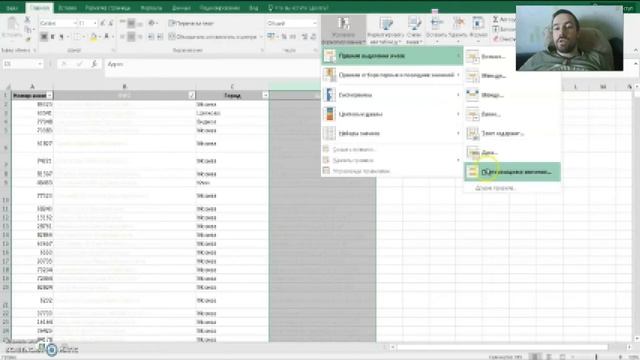Click the zoom slider in the status bar
Screen dimensions: 640x360
click(x=596, y=357)
